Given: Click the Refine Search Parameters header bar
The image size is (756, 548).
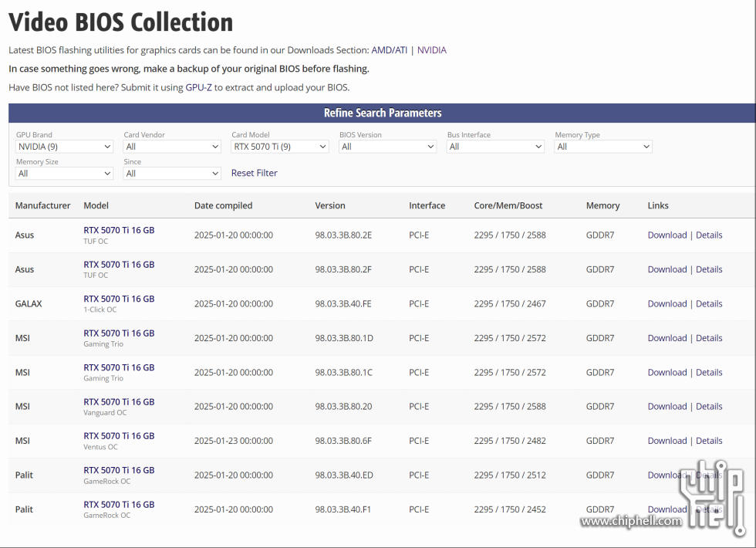Looking at the screenshot, I should click(382, 113).
